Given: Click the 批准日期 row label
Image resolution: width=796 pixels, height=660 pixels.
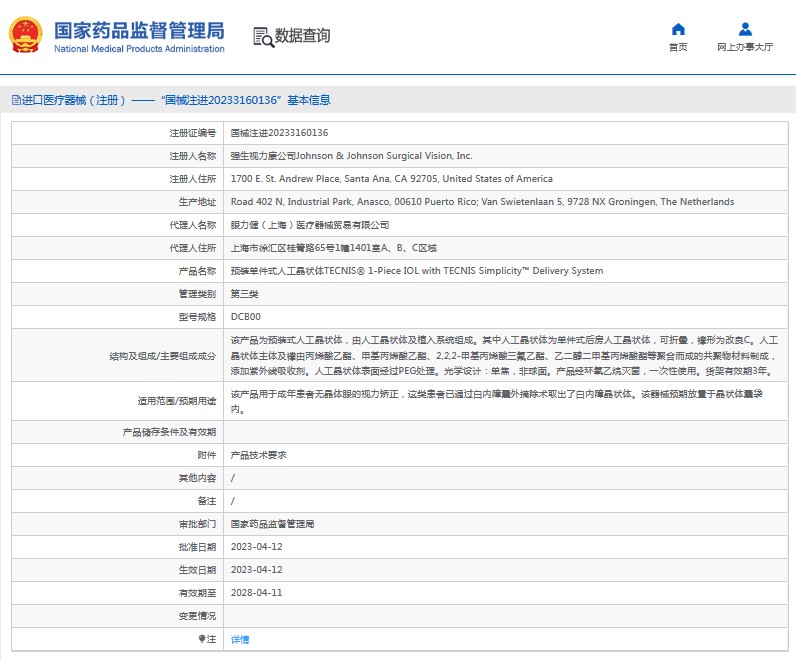Looking at the screenshot, I should click(x=197, y=547).
